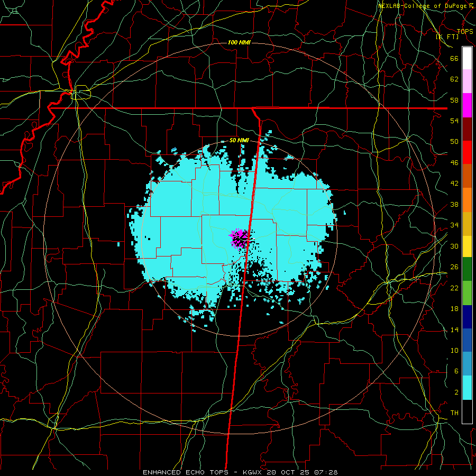Click the legend value "42"
Viewport: 476px width, 476px height.
[x=454, y=184]
